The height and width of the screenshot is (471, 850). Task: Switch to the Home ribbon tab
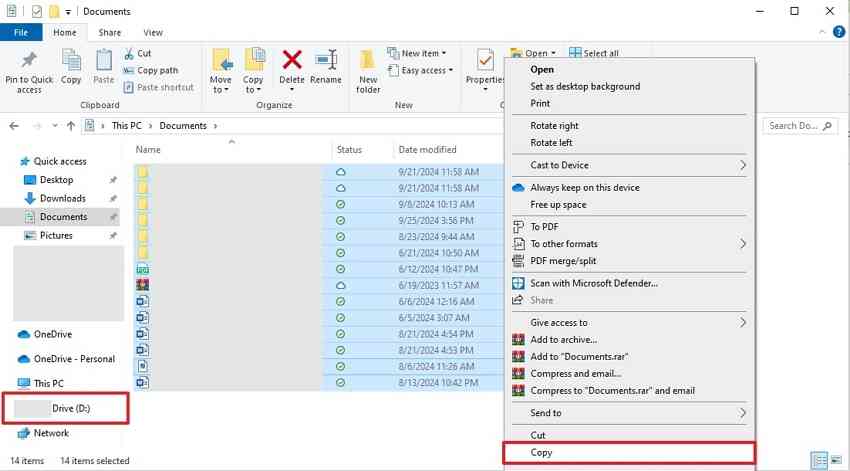click(x=65, y=33)
